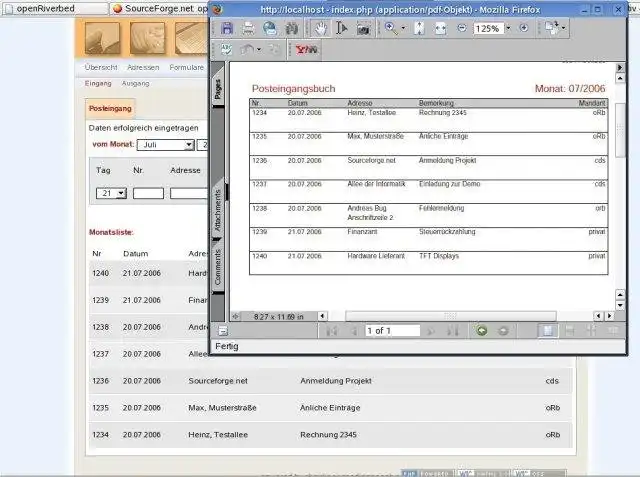
Task: Click the green Previous View arrow button
Action: point(482,330)
